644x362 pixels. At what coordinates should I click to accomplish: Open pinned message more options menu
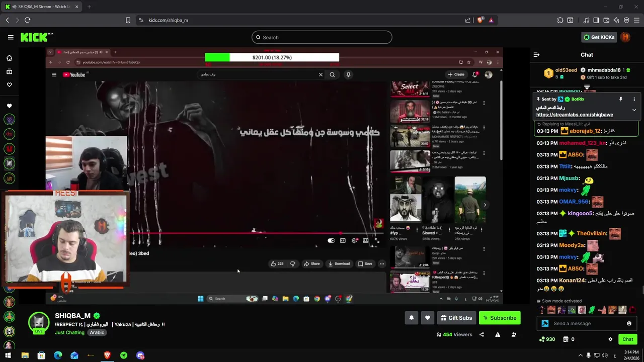(x=634, y=99)
